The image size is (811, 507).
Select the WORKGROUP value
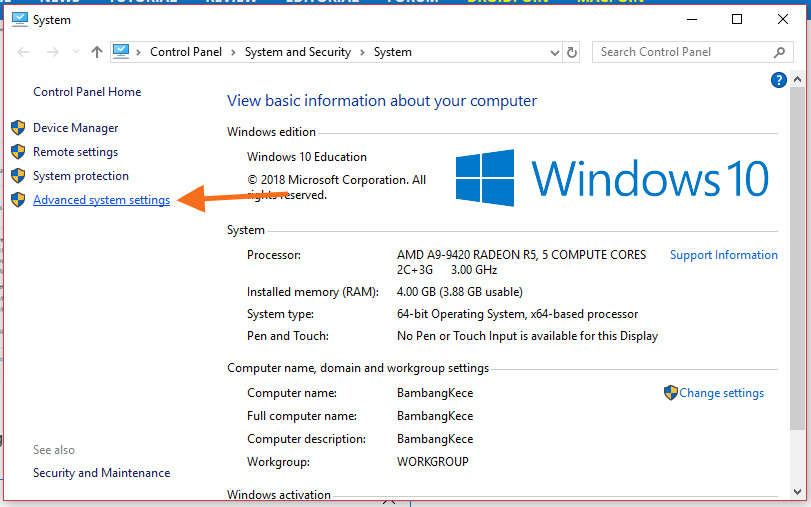[432, 461]
